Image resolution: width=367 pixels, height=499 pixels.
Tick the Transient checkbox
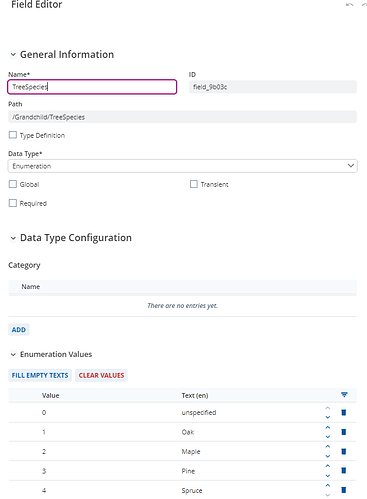(194, 184)
